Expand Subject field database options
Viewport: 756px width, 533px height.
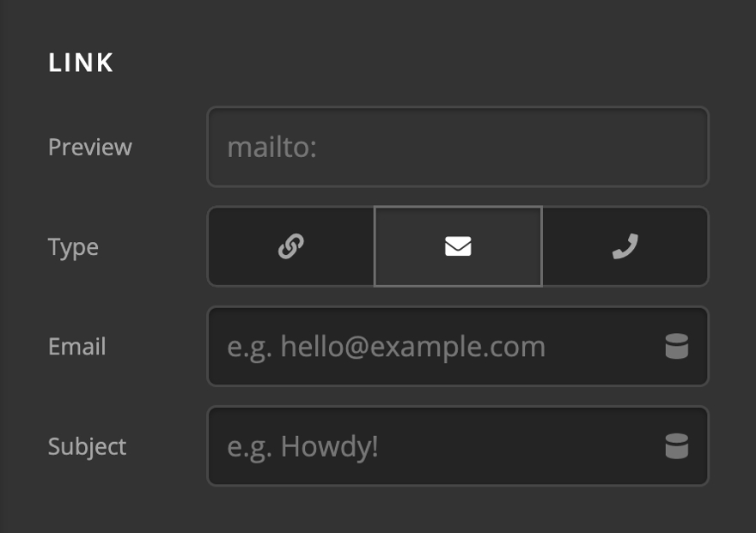coord(677,446)
